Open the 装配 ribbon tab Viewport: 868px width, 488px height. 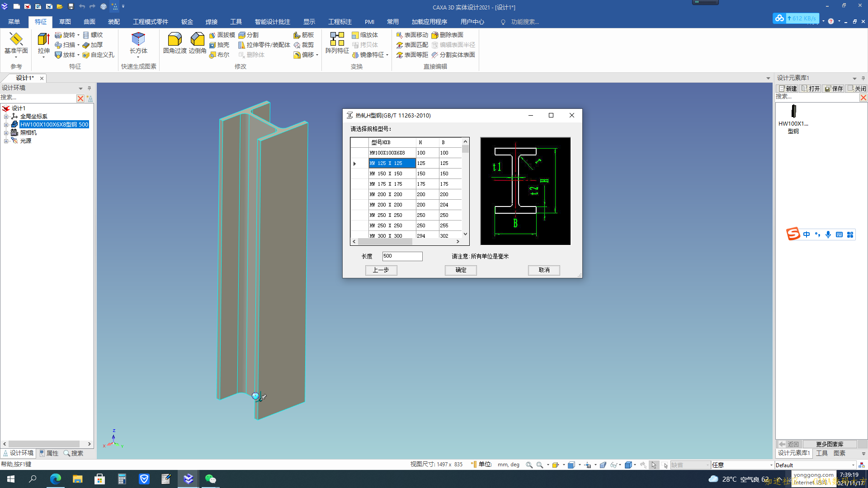tap(114, 22)
